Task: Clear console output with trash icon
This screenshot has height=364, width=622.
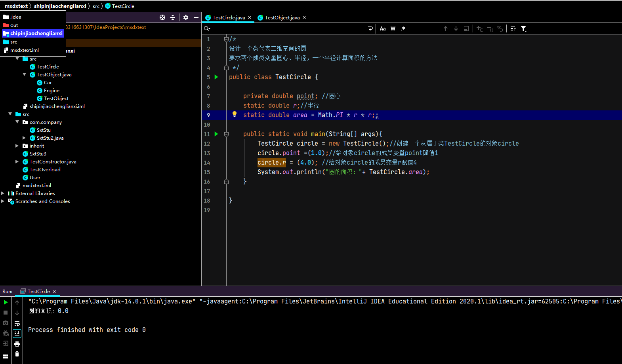Action: click(17, 354)
